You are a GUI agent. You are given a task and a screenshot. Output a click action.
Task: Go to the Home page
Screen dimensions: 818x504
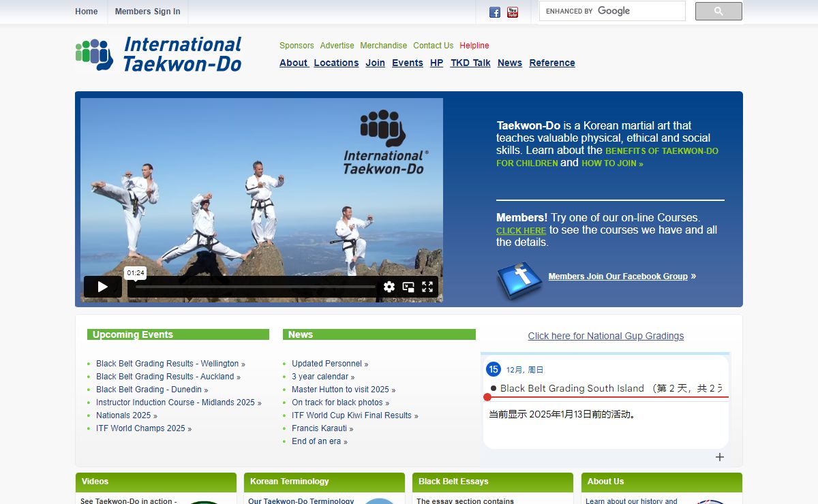point(87,12)
